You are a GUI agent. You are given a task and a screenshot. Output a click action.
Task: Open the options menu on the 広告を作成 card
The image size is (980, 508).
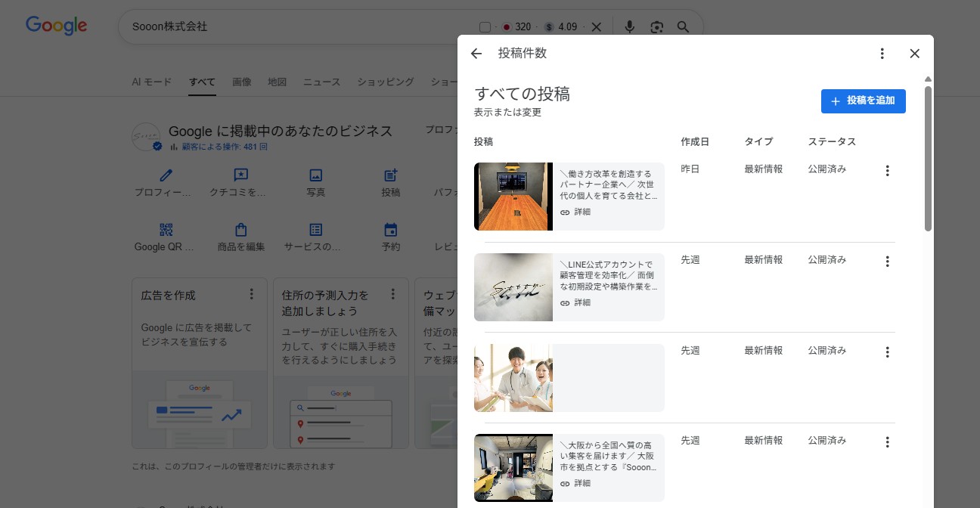click(x=252, y=294)
